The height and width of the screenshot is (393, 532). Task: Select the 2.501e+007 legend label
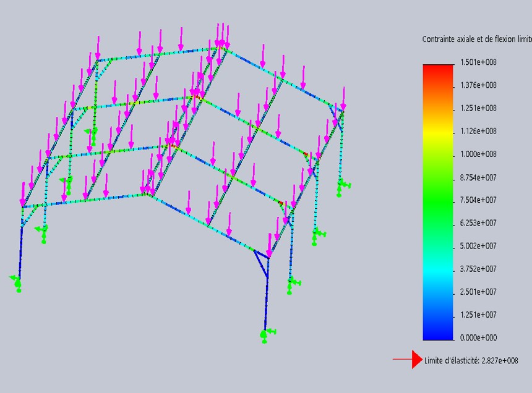point(478,292)
